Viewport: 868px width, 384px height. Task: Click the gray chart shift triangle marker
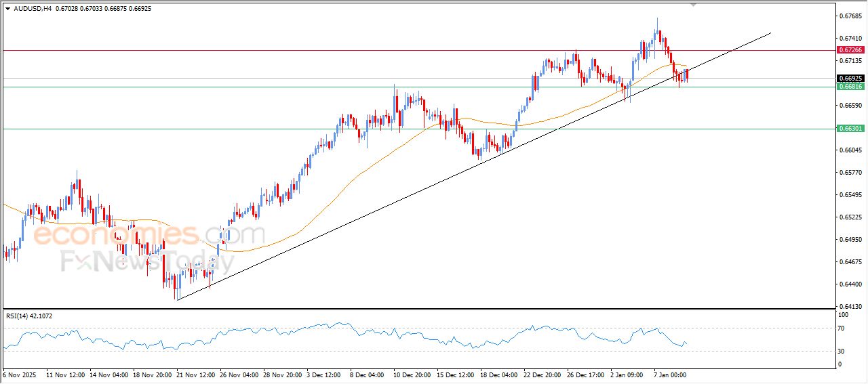click(693, 4)
